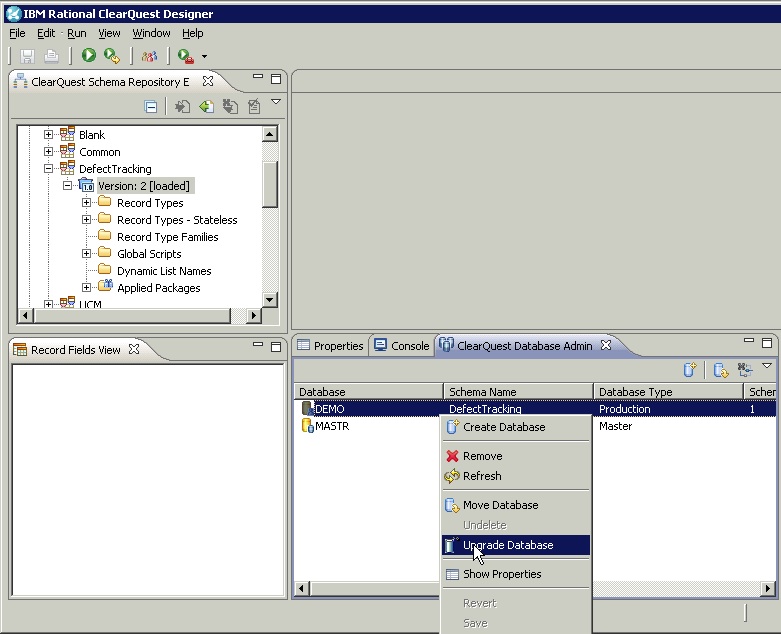This screenshot has width=781, height=634.
Task: Click the Print toolbar icon
Action: pos(51,56)
